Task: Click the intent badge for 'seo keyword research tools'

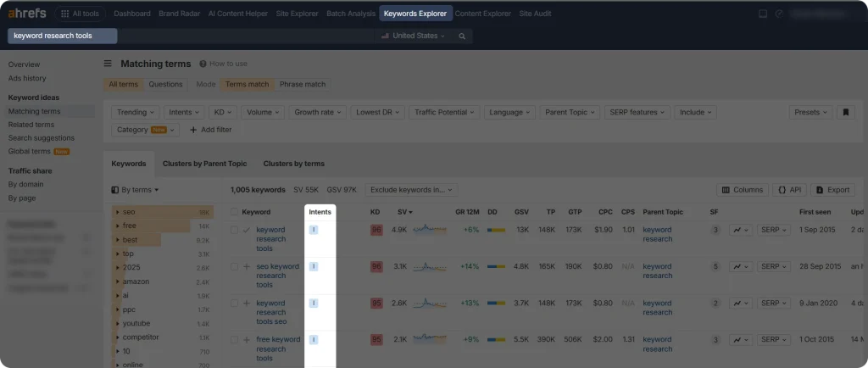Action: tap(314, 267)
